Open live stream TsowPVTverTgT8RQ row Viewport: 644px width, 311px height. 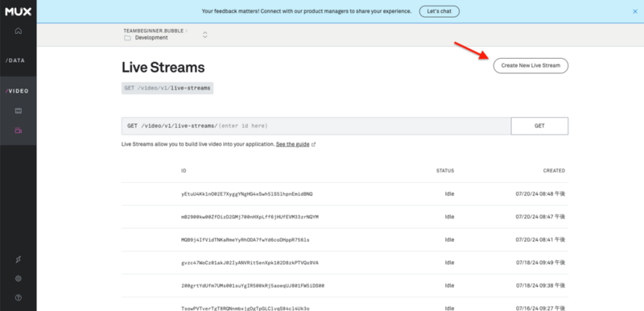coord(345,305)
